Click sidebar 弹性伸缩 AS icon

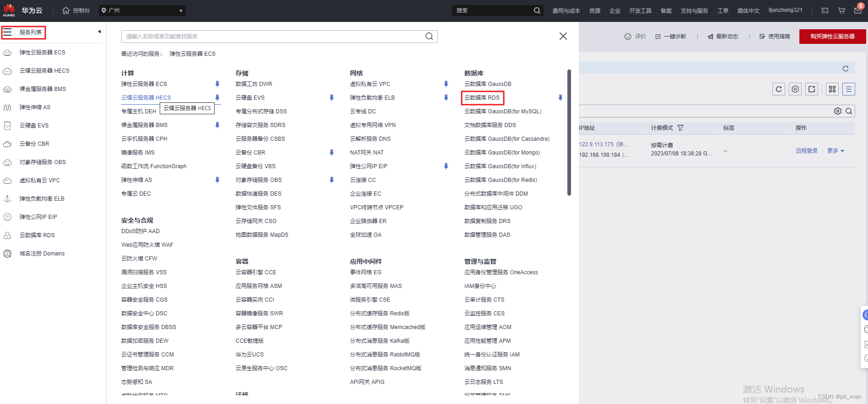7,107
